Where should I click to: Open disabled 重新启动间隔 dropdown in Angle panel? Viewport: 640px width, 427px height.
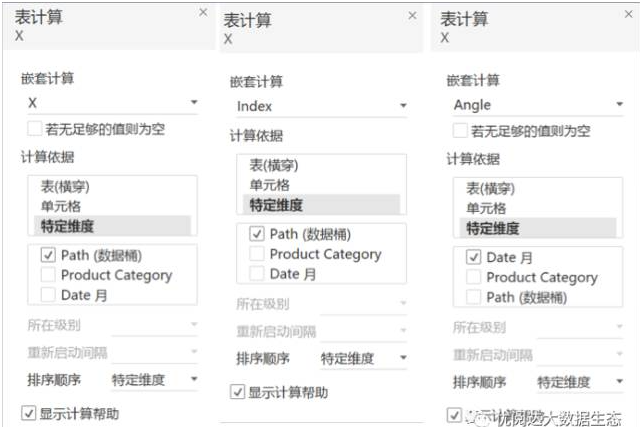[580, 355]
